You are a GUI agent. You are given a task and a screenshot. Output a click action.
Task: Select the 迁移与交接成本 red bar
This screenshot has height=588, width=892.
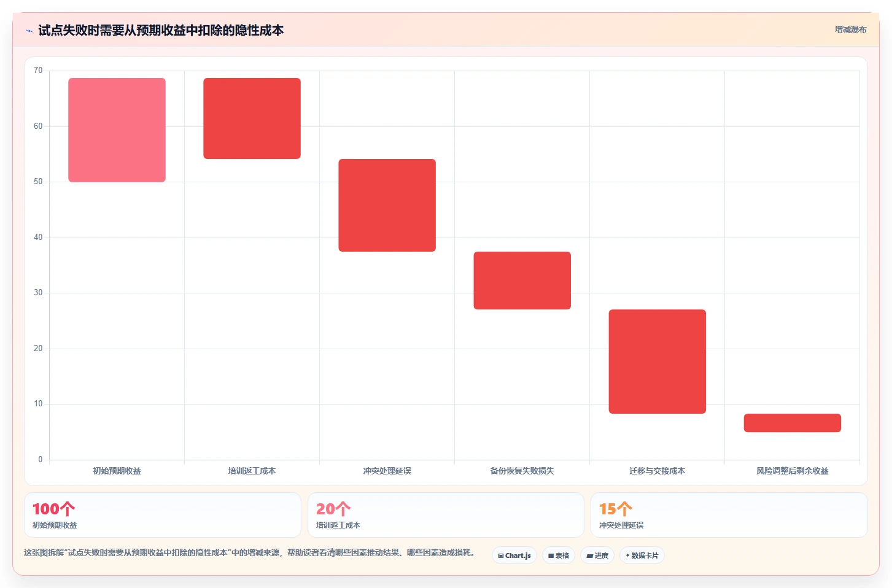pyautogui.click(x=657, y=362)
